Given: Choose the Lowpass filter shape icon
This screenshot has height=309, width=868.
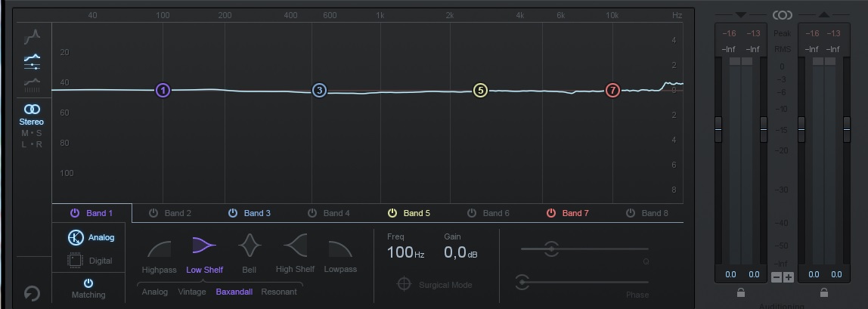Looking at the screenshot, I should coord(340,248).
